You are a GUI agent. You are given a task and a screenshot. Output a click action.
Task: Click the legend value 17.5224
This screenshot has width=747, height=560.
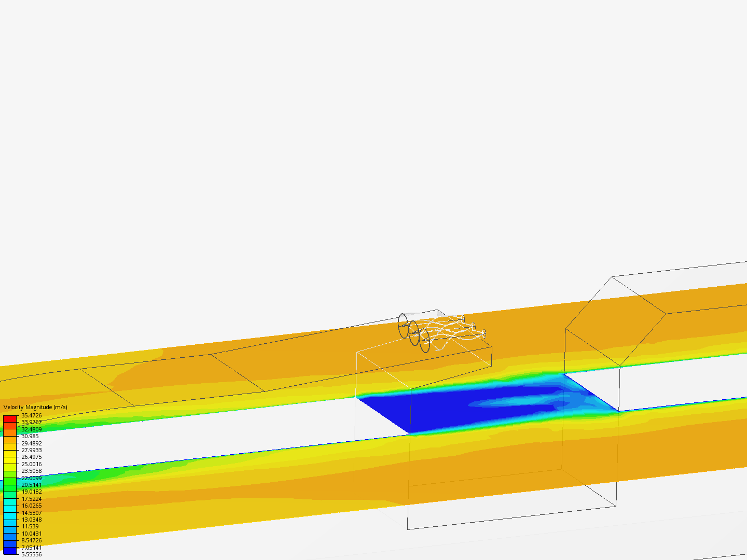(32, 499)
